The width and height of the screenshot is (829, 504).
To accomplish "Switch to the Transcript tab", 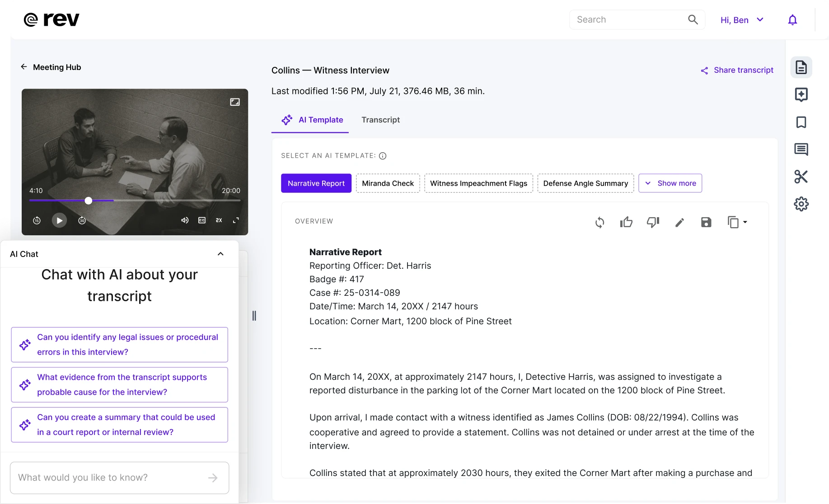I will [380, 120].
